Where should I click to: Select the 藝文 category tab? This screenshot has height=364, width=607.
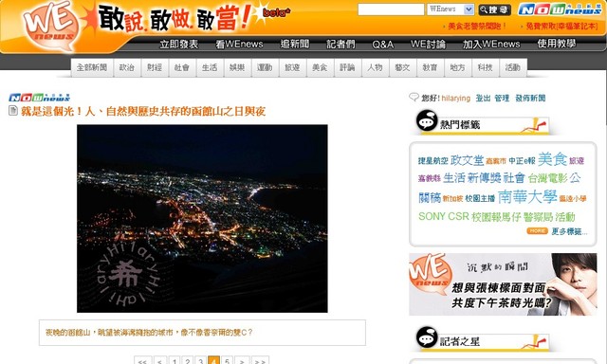coord(402,67)
